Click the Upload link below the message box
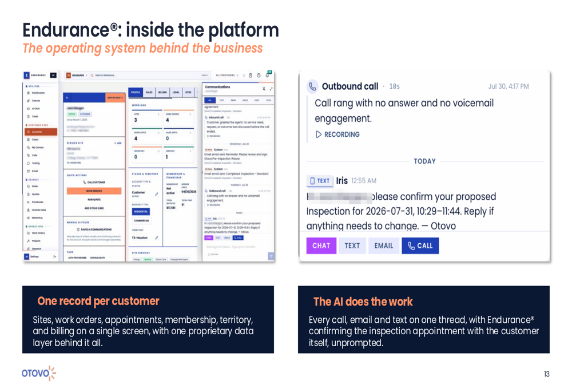This screenshot has width=572, height=392. pos(214,255)
